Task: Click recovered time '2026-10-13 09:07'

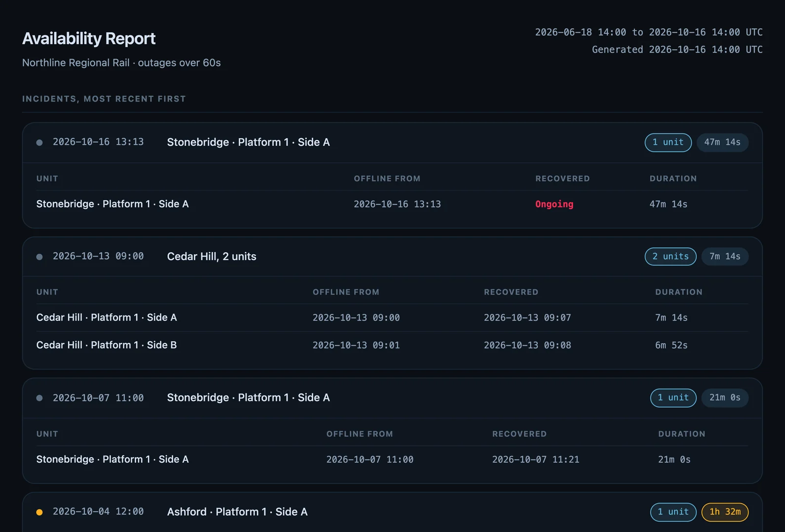Action: 527,318
